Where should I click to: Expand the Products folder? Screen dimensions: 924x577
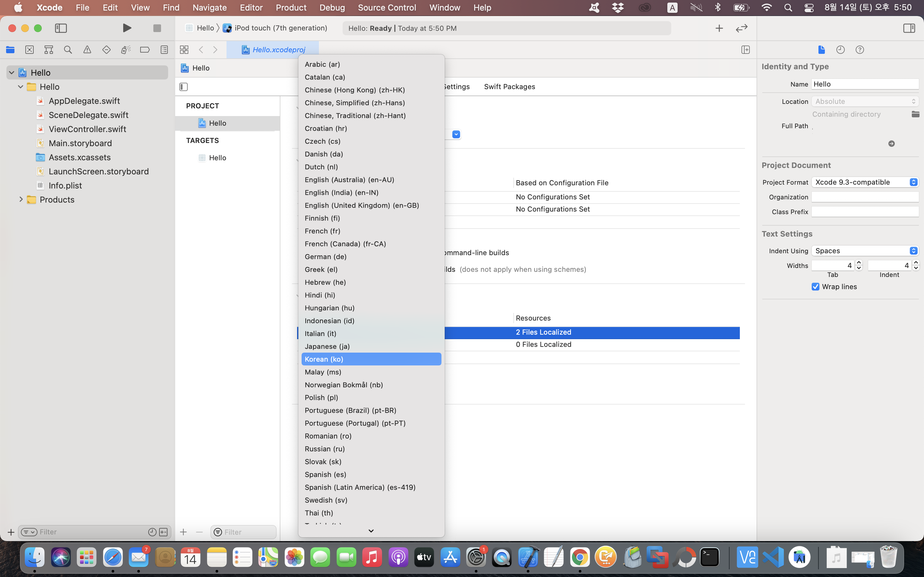[21, 199]
